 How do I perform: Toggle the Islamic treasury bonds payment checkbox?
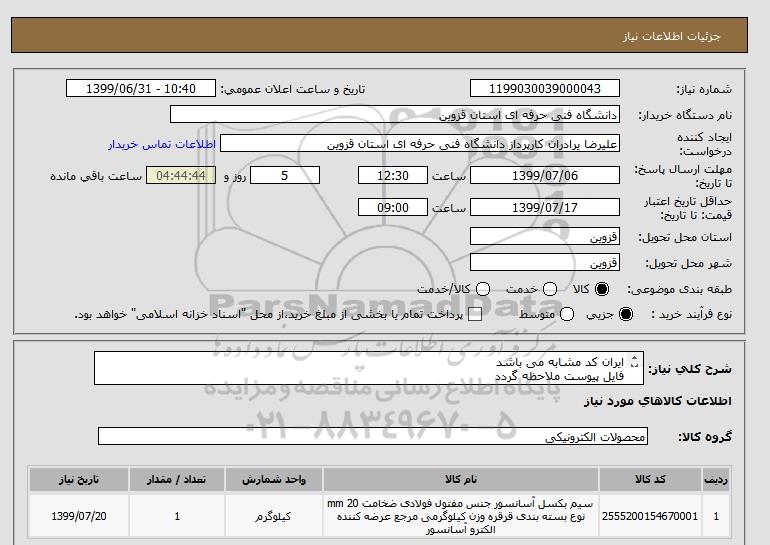coord(475,315)
